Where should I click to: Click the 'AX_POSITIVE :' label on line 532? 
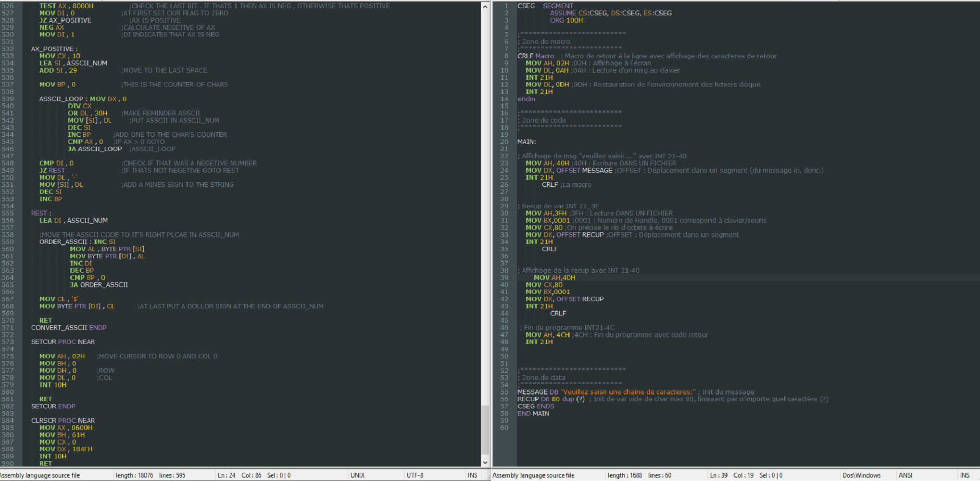[x=54, y=49]
